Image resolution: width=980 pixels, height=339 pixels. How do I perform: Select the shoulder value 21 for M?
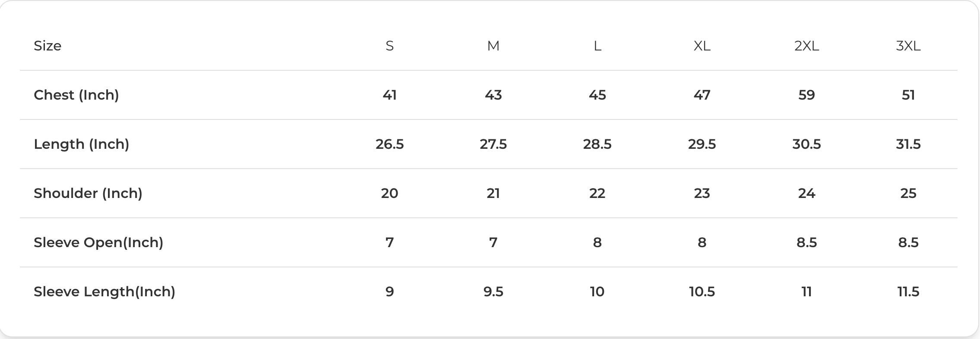click(x=493, y=193)
